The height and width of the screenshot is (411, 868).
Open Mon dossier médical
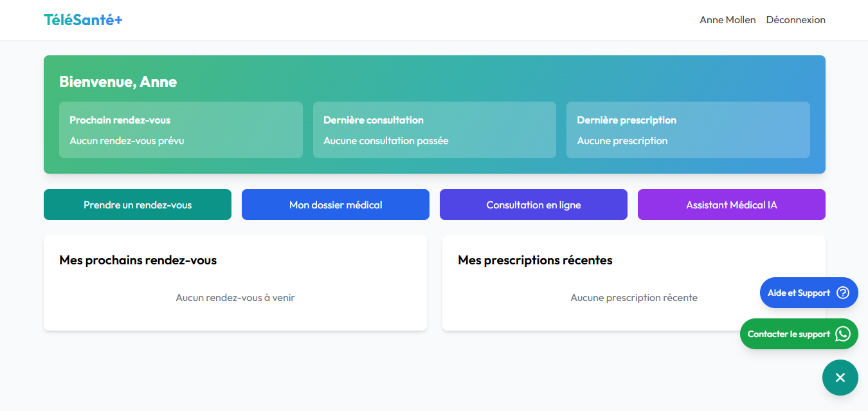[x=335, y=205]
